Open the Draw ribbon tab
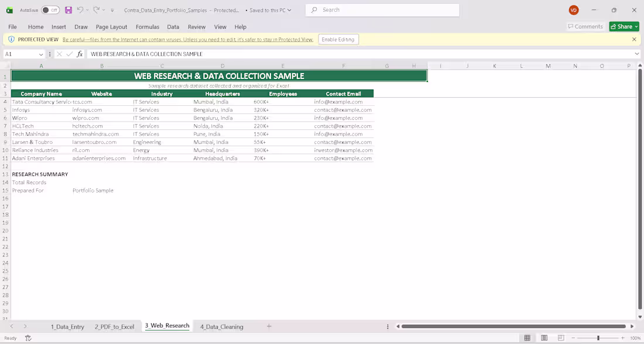 click(81, 27)
